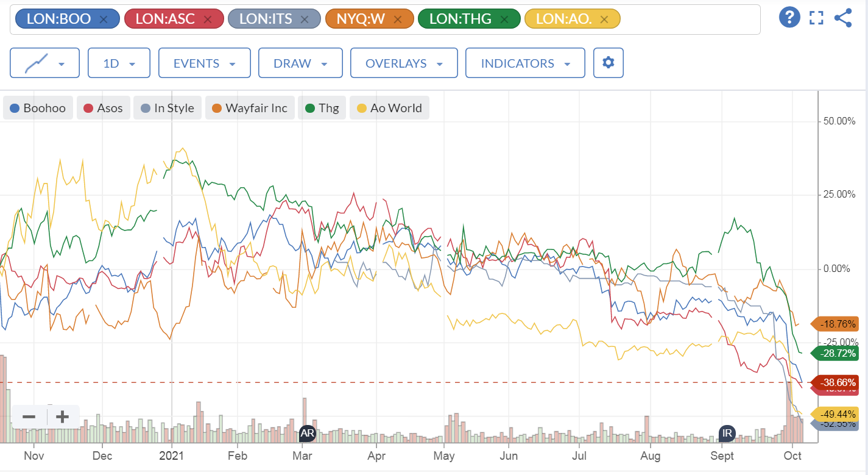Click the 2021 date label on axis
868x475 pixels.
(x=171, y=455)
